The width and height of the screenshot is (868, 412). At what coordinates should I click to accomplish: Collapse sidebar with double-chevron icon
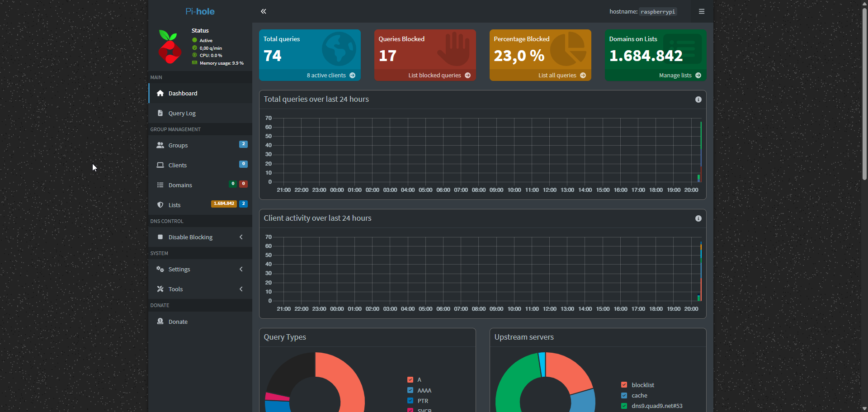coord(263,11)
